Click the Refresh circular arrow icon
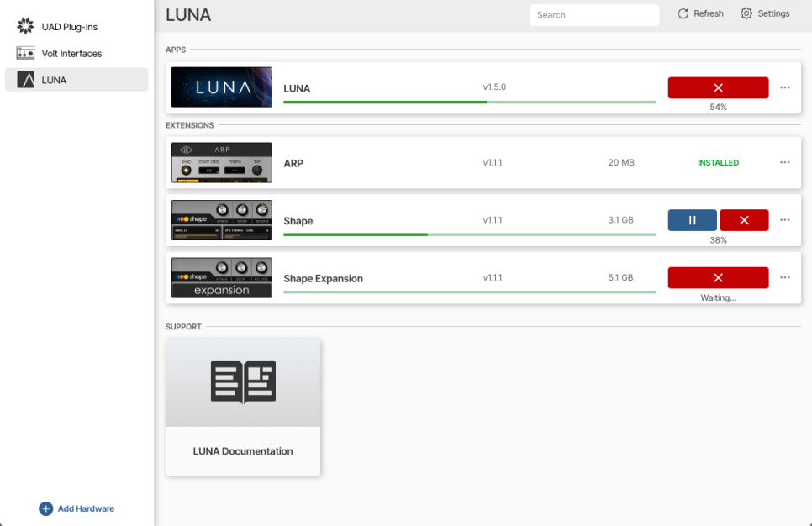Viewport: 812px width, 526px height. pyautogui.click(x=683, y=13)
